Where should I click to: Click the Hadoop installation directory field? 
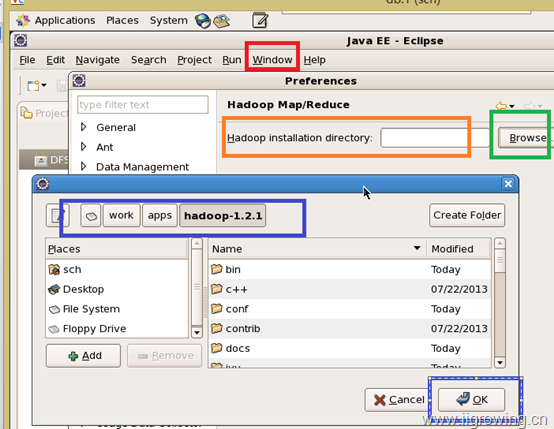435,138
